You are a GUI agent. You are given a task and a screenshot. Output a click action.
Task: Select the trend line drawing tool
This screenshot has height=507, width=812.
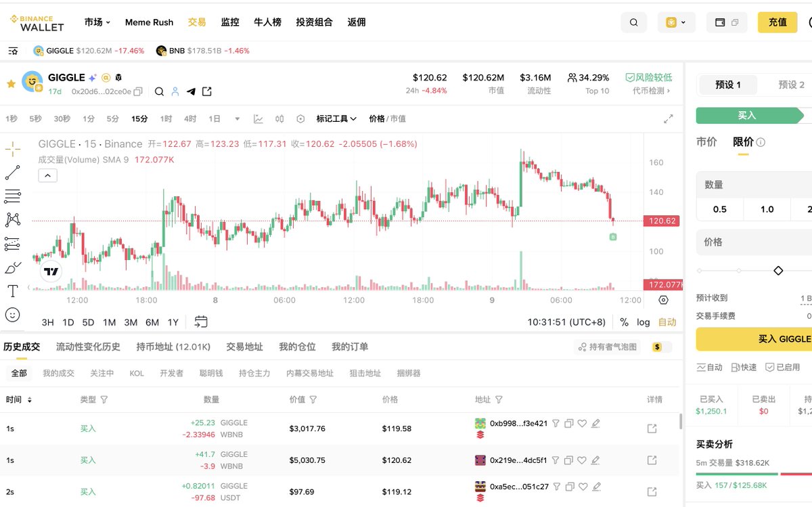point(12,173)
